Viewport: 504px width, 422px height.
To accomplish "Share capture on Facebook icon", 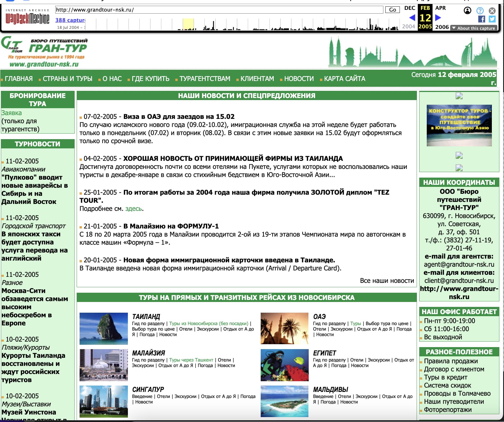I will pyautogui.click(x=482, y=19).
